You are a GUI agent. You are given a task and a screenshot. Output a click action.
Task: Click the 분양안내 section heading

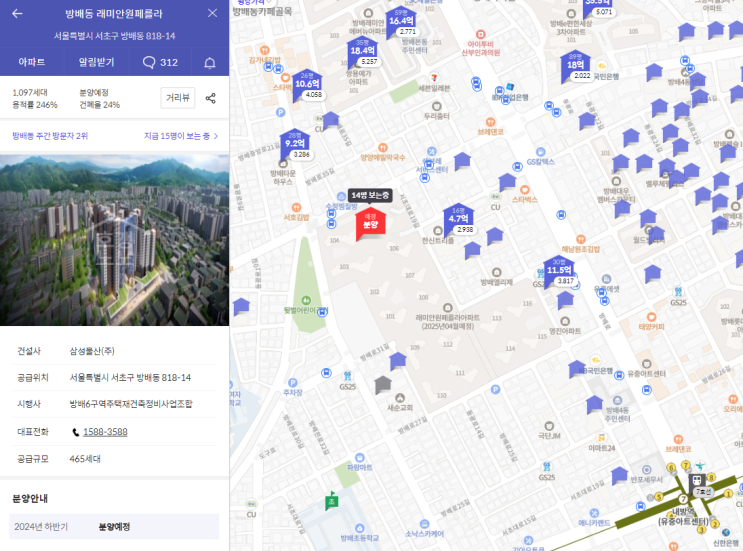(x=30, y=498)
